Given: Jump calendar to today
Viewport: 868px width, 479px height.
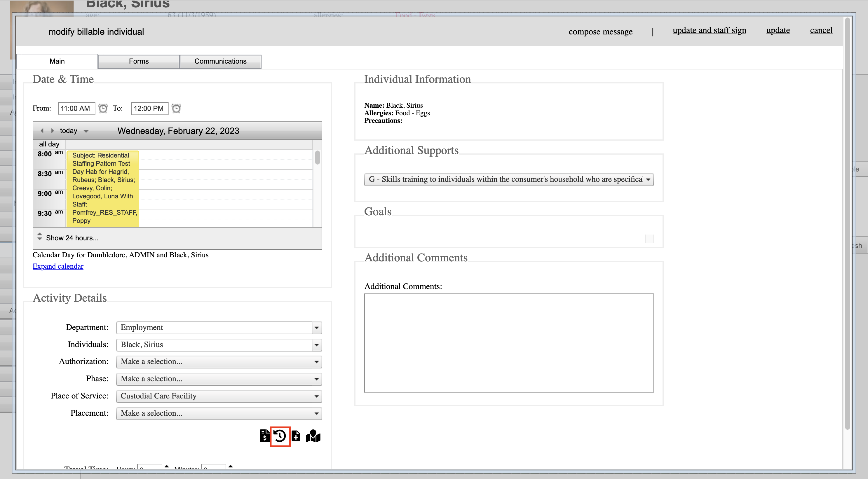Looking at the screenshot, I should (68, 131).
